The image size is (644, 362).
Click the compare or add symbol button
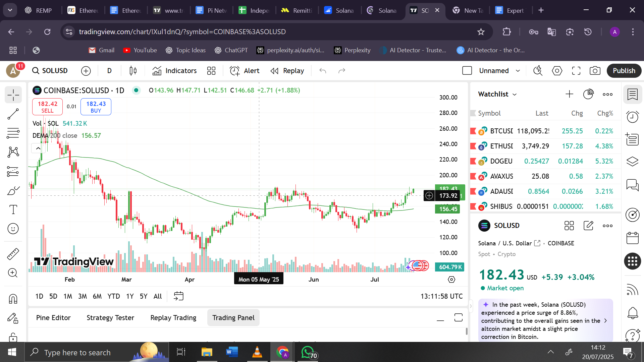coord(86,71)
